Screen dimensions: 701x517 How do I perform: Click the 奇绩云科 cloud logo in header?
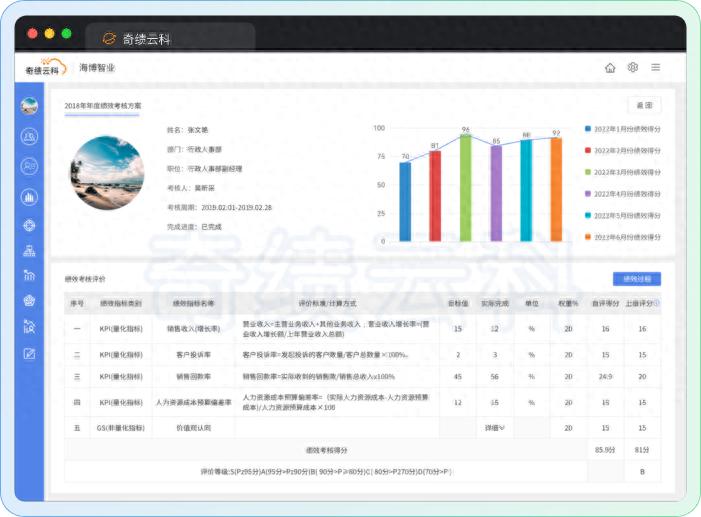46,68
